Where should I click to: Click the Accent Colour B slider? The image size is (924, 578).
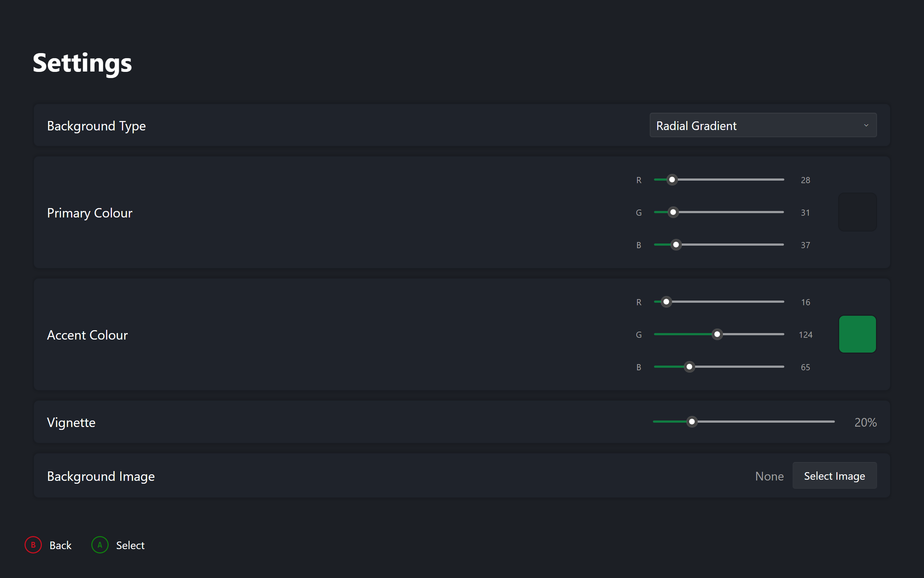click(719, 367)
